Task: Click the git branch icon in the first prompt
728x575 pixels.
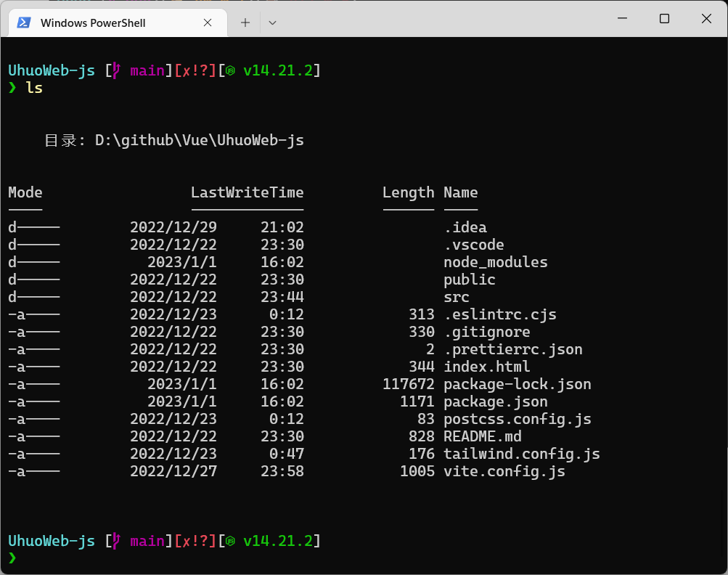Action: [x=115, y=70]
